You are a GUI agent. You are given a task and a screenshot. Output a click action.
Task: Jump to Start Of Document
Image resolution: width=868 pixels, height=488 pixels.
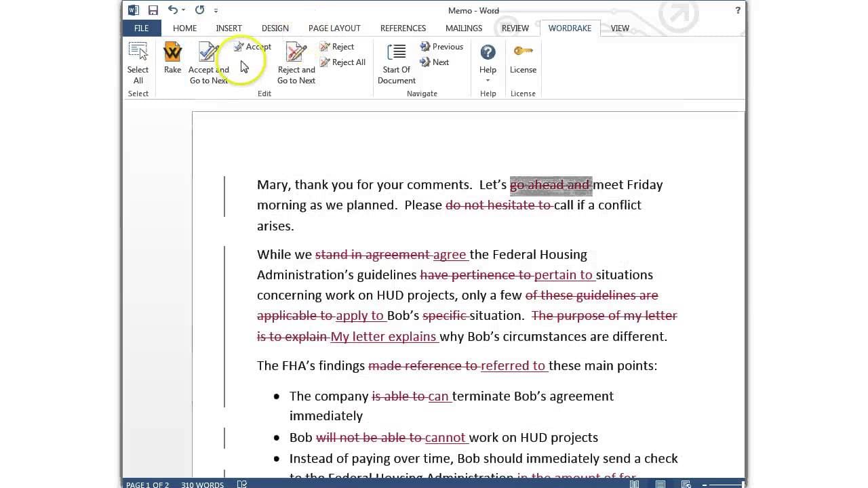click(397, 64)
